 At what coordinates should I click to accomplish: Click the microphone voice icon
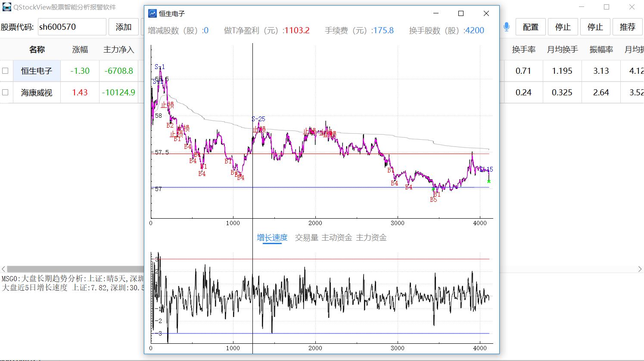tap(507, 27)
